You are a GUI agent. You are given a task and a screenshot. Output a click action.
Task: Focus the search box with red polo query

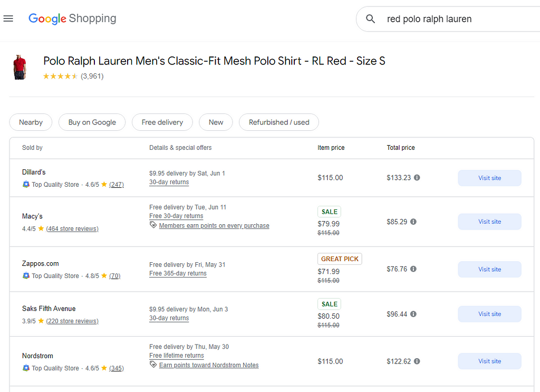(x=448, y=19)
